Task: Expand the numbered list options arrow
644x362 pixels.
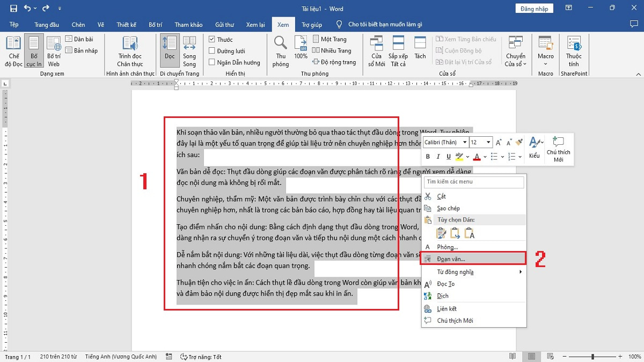Action: (520, 157)
